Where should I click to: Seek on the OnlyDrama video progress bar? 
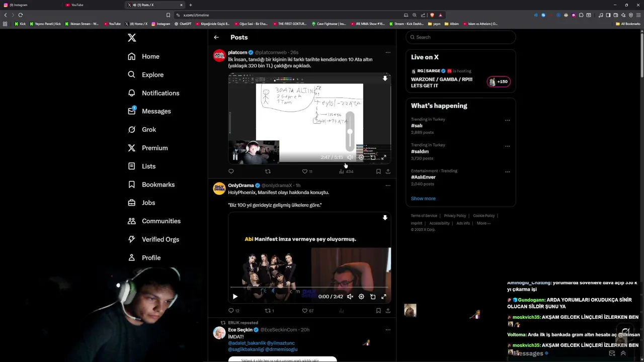(x=309, y=287)
